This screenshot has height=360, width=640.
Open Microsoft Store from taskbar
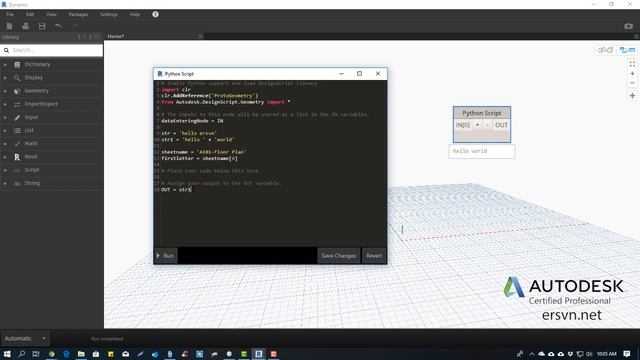96,354
